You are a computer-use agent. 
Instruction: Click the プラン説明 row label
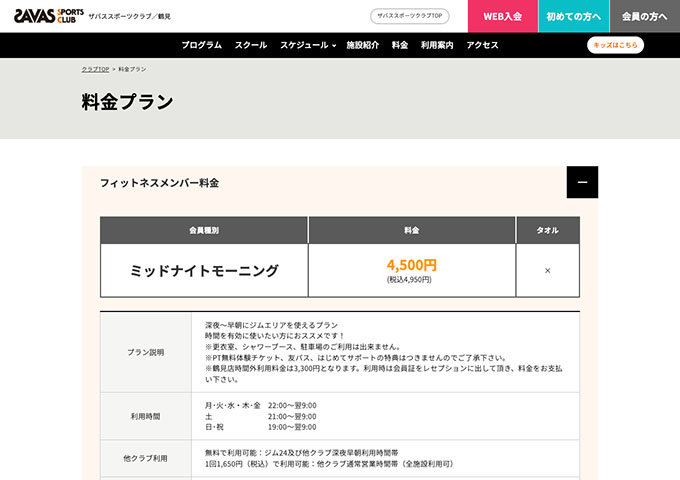[x=146, y=353]
